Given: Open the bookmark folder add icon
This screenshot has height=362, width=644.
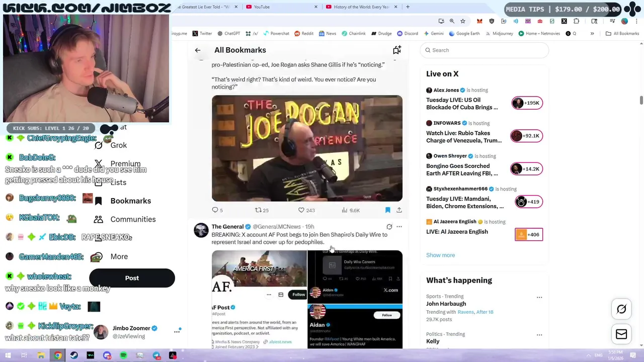Looking at the screenshot, I should coord(397,50).
